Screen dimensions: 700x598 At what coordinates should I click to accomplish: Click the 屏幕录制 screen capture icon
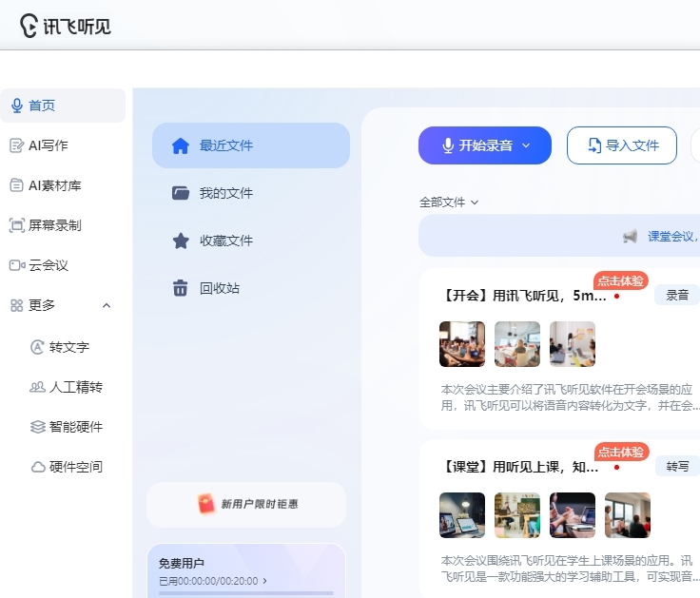[x=17, y=225]
